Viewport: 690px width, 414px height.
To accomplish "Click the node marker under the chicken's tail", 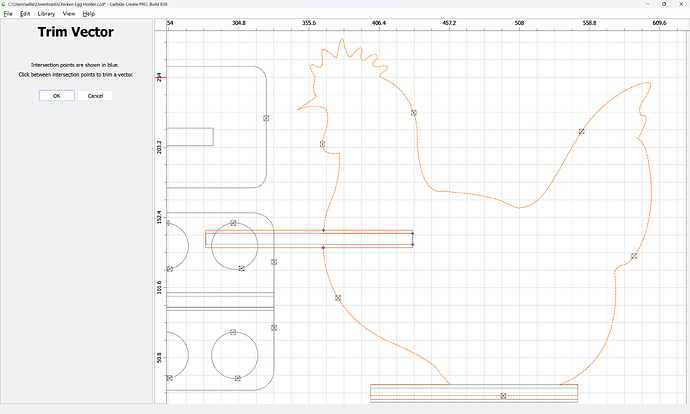I will [634, 256].
